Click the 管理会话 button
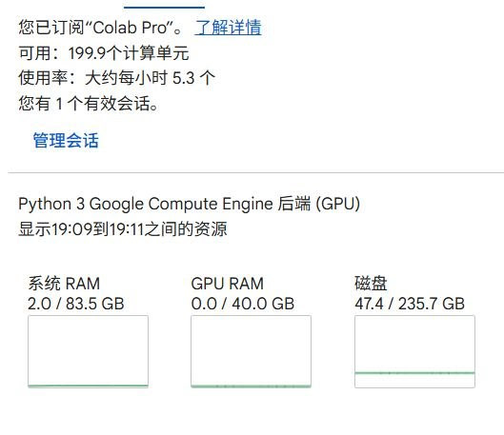The image size is (504, 435). [x=66, y=141]
